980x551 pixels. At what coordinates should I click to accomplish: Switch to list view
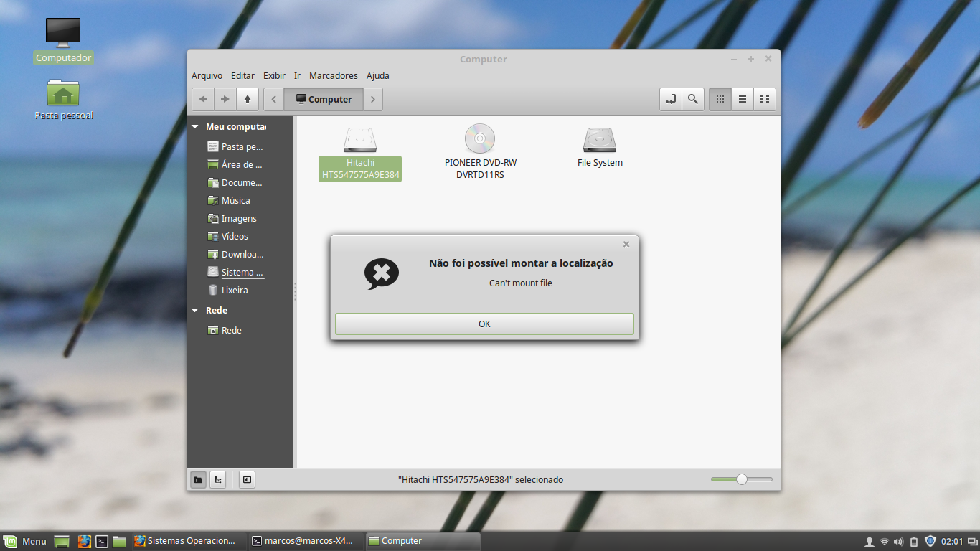pyautogui.click(x=743, y=99)
